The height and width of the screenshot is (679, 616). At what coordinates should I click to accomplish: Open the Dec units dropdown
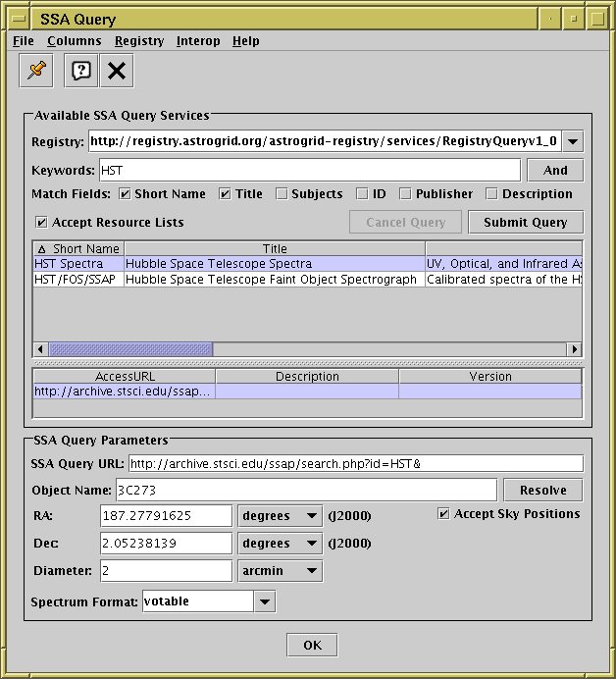point(281,544)
